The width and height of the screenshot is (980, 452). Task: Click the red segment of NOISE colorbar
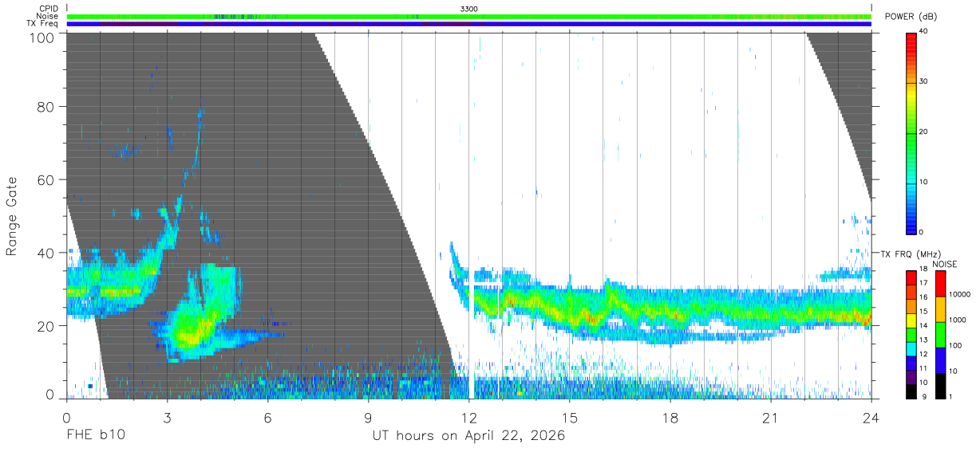pyautogui.click(x=940, y=283)
